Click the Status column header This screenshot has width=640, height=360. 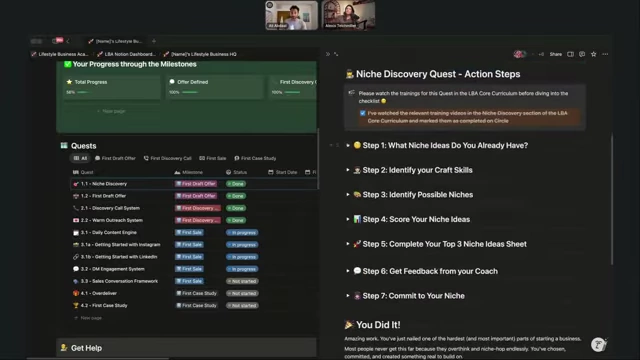click(x=236, y=172)
